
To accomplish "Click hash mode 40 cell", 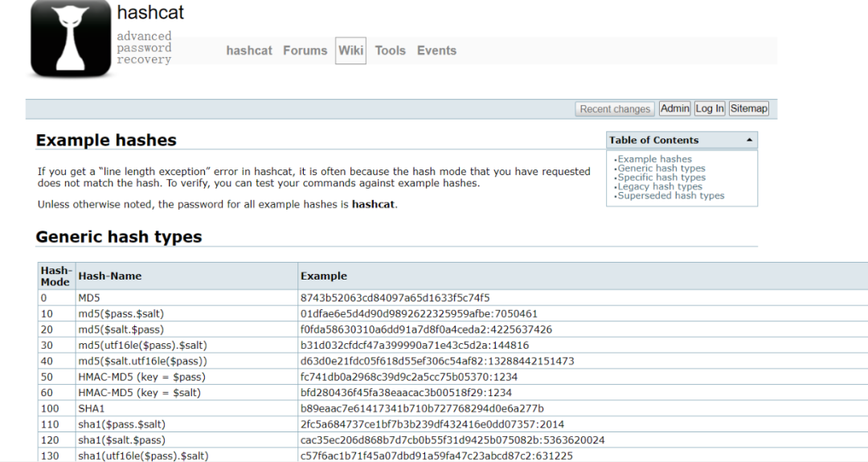I will 56,361.
